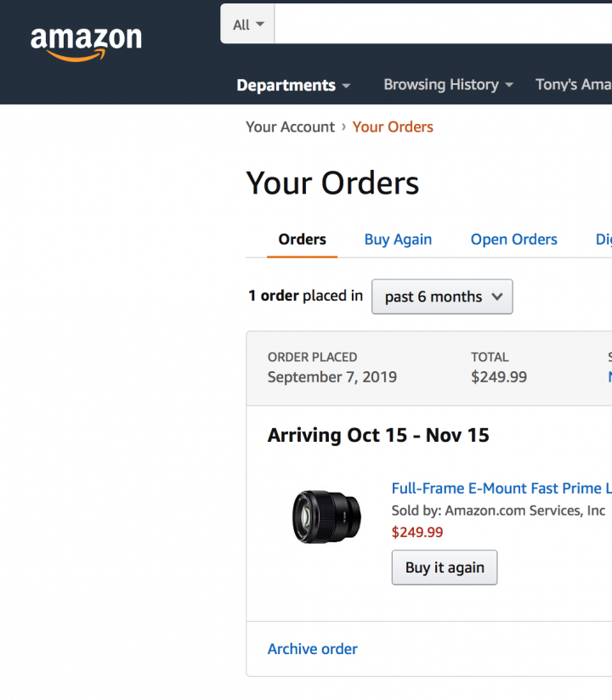This screenshot has width=612, height=700.
Task: Open Full-Frame E-Mount Fast Prime product link
Action: (501, 488)
